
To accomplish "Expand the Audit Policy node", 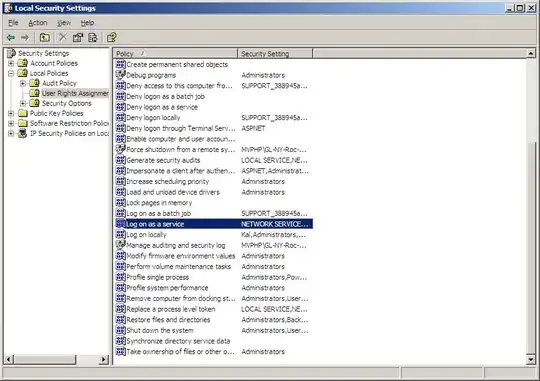I will pyautogui.click(x=23, y=83).
